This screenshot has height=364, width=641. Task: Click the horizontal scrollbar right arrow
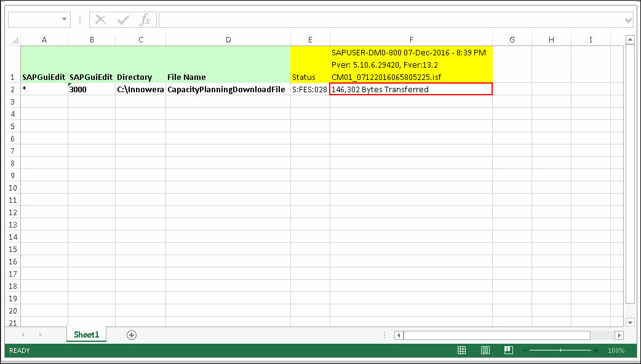click(619, 335)
